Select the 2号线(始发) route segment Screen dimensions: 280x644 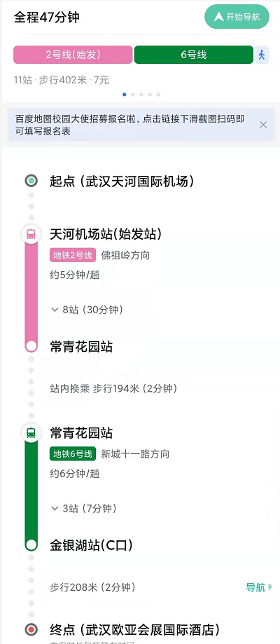pos(73,55)
